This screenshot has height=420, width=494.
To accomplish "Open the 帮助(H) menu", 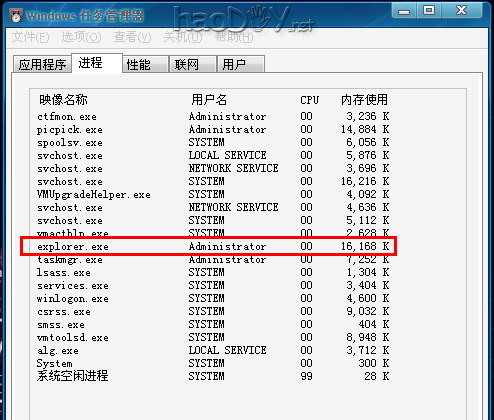I will coord(234,37).
